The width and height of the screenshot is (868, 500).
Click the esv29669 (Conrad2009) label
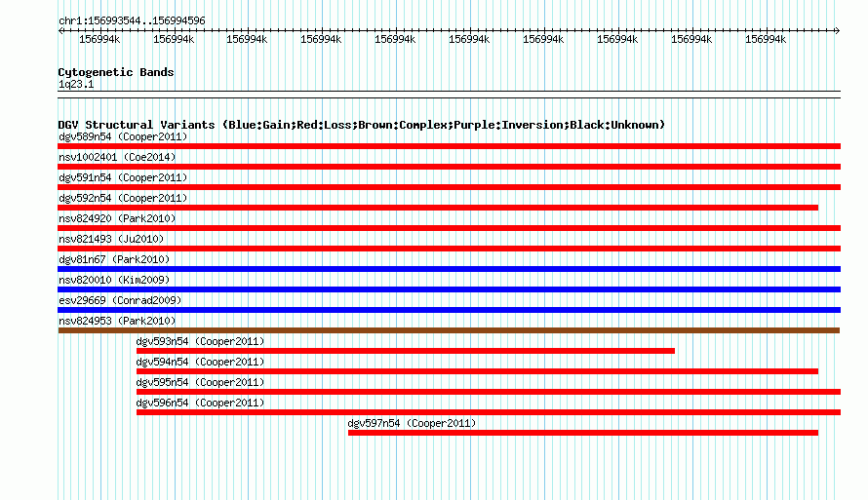[120, 300]
